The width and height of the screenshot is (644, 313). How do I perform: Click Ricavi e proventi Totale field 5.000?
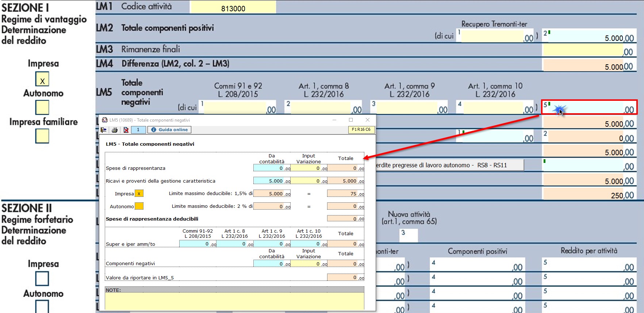click(346, 181)
